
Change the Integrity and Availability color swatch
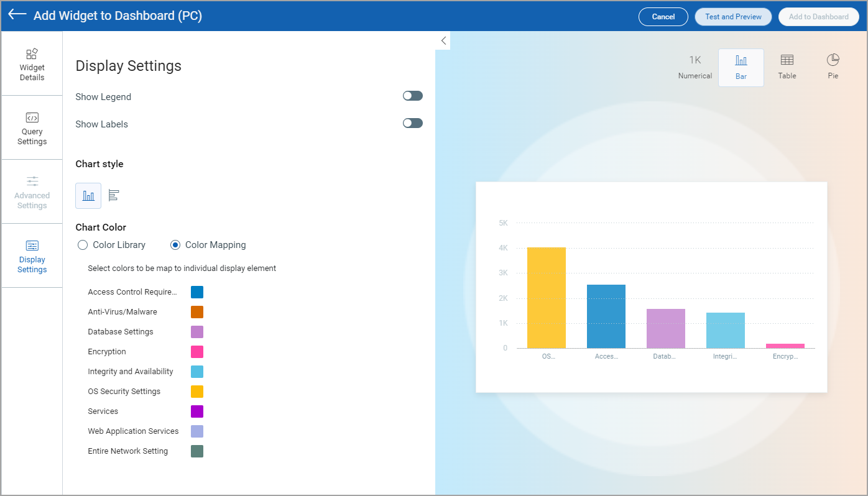click(197, 372)
